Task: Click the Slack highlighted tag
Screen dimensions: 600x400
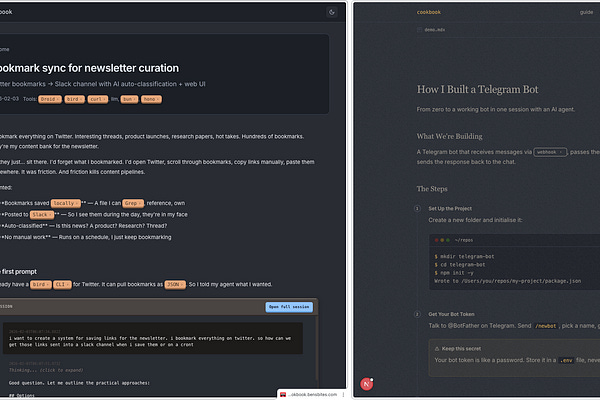Action: pos(42,215)
